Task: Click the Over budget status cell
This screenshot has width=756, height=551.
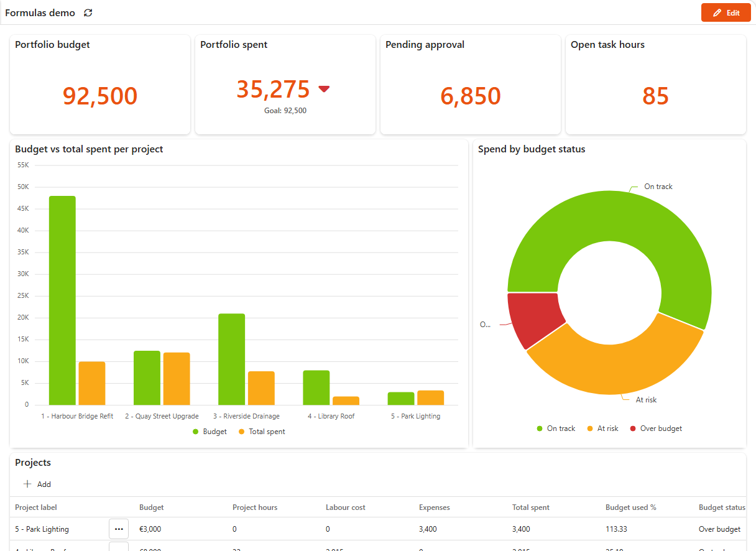Action: coord(719,529)
